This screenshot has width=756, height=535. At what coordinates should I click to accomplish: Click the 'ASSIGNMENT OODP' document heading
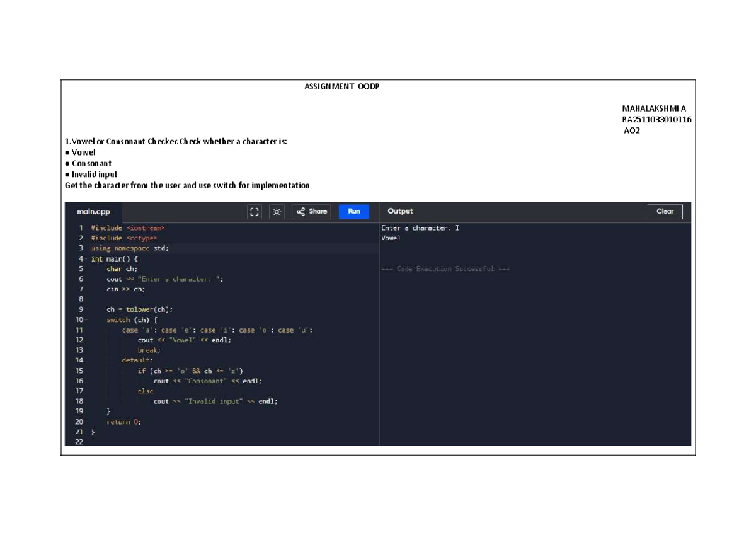point(342,87)
